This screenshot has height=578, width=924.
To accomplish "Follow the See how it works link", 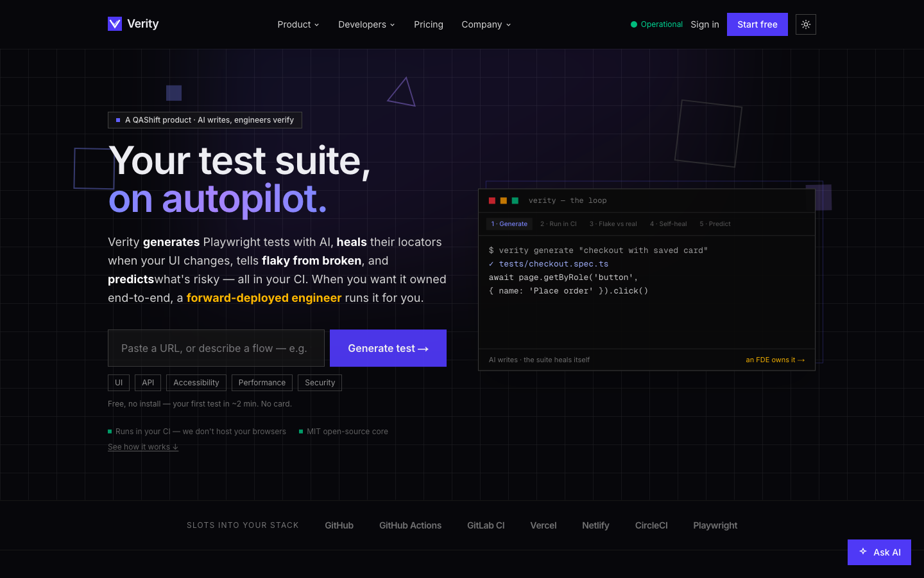I will coord(143,447).
